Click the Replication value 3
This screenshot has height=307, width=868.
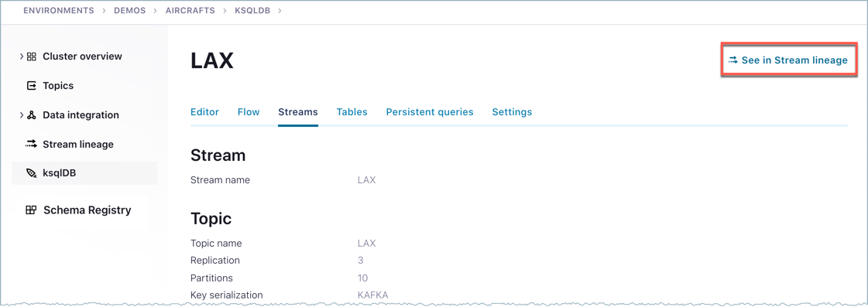(x=360, y=261)
